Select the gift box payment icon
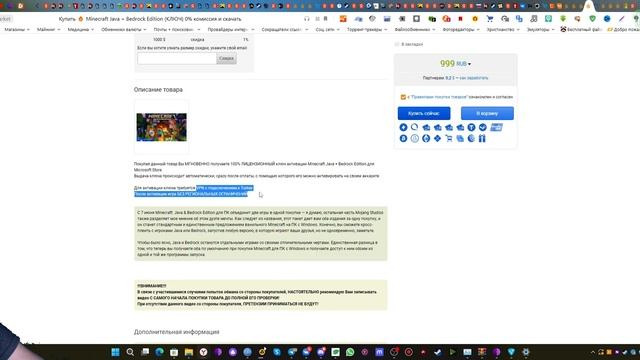The image size is (640, 360). [x=482, y=138]
